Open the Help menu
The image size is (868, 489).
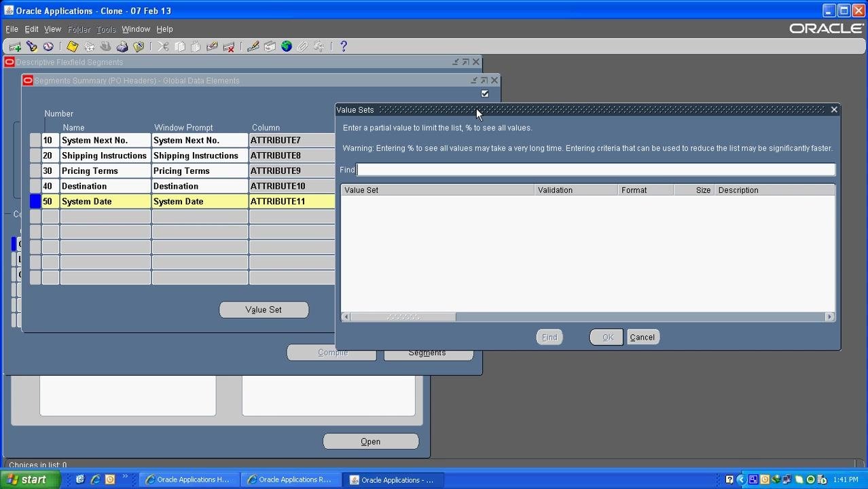pyautogui.click(x=164, y=29)
